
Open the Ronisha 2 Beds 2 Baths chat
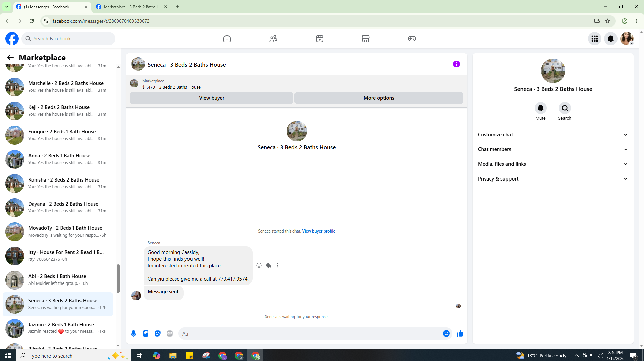[58, 183]
